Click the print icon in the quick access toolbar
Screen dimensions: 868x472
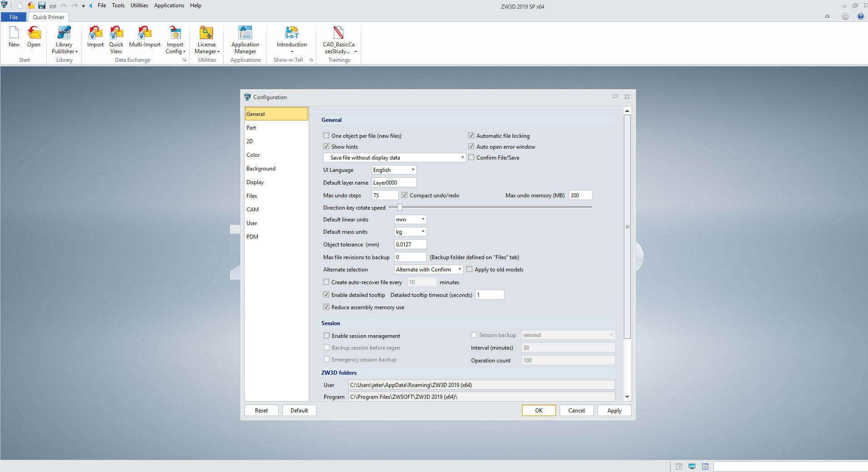[x=53, y=5]
